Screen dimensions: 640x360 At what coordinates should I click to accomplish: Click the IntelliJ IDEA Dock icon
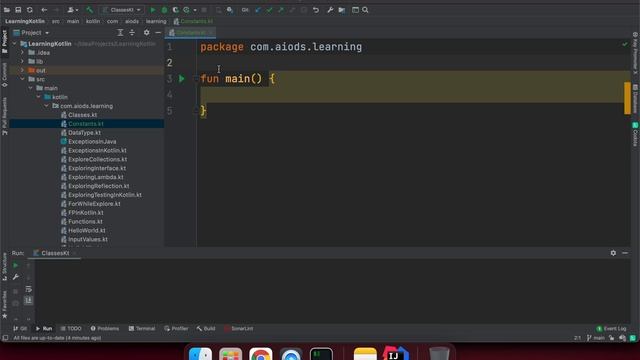(395, 354)
